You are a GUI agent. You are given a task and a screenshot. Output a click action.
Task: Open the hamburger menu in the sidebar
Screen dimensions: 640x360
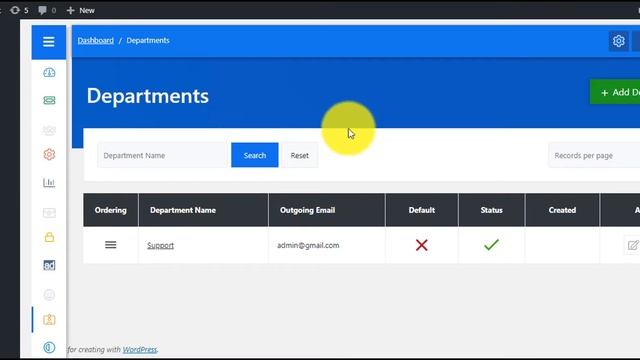click(x=49, y=42)
